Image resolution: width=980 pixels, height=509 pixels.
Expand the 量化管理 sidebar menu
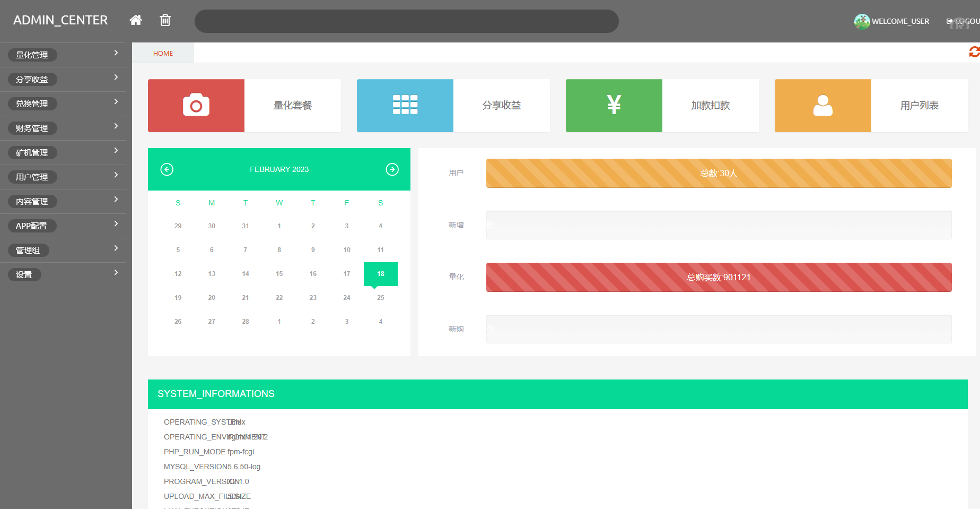pos(63,55)
